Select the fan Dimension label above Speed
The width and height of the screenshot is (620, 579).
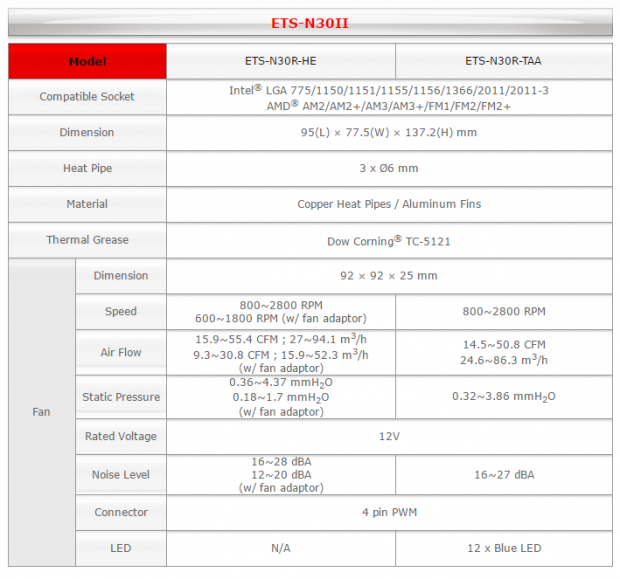click(121, 276)
